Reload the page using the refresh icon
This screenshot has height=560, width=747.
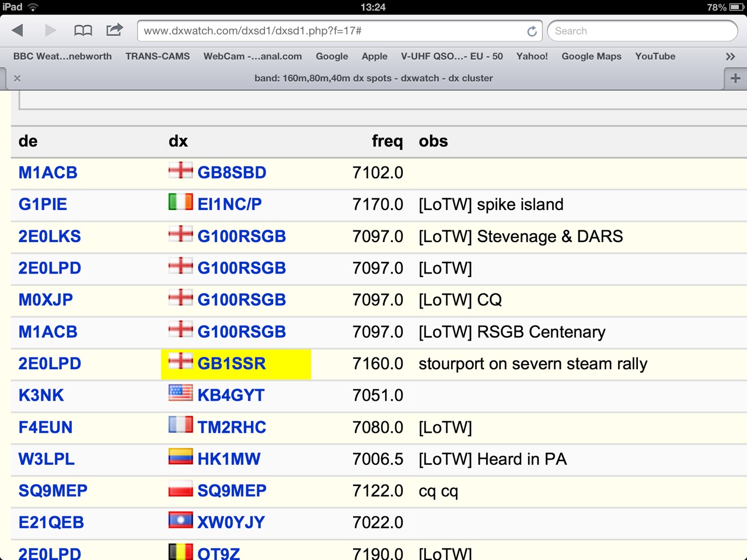(532, 31)
